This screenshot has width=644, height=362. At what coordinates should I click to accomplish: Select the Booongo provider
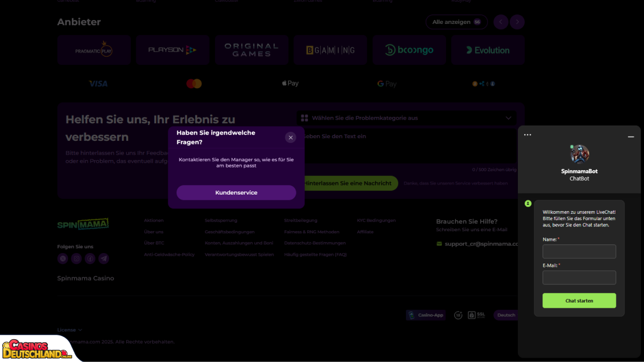click(409, 50)
